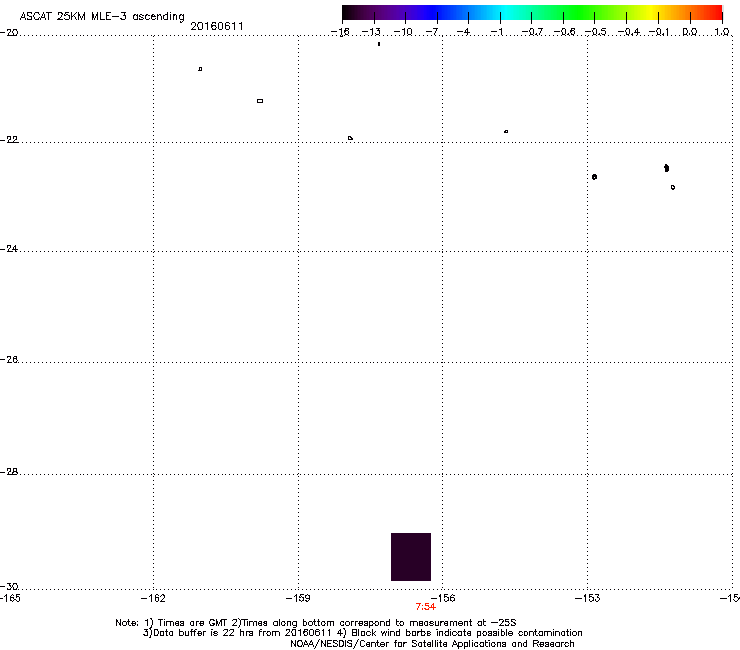Click the -159 longitude axis label
Viewport: 740px width, 650px height.
coord(298,599)
